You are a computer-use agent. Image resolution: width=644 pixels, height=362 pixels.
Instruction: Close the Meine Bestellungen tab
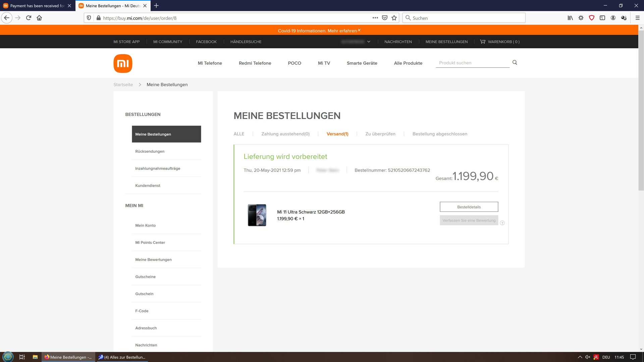tap(145, 6)
